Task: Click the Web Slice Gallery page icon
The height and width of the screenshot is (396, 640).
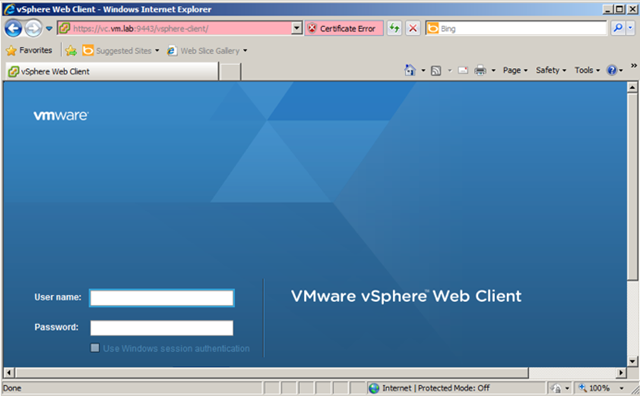Action: (172, 51)
